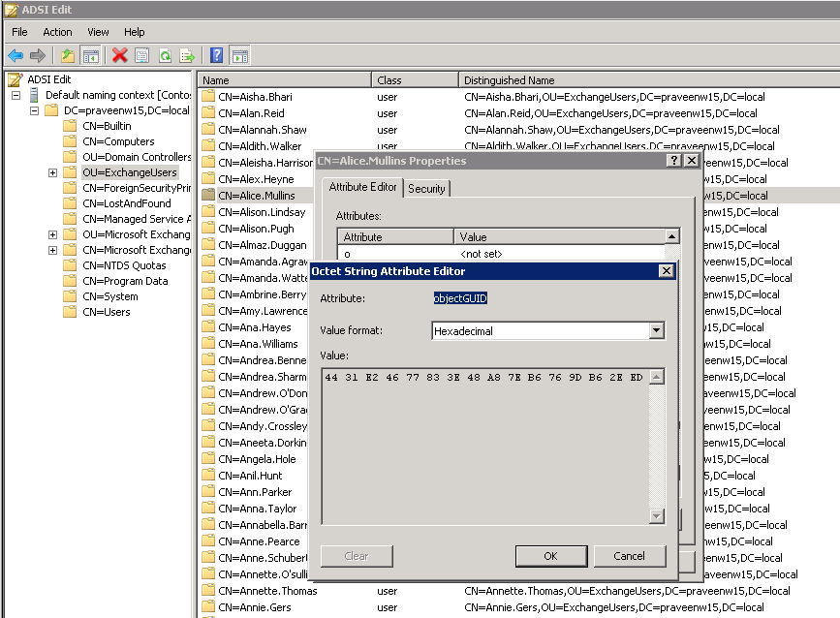Click the green Refresh toolbar icon
This screenshot has height=618, width=840.
[165, 55]
